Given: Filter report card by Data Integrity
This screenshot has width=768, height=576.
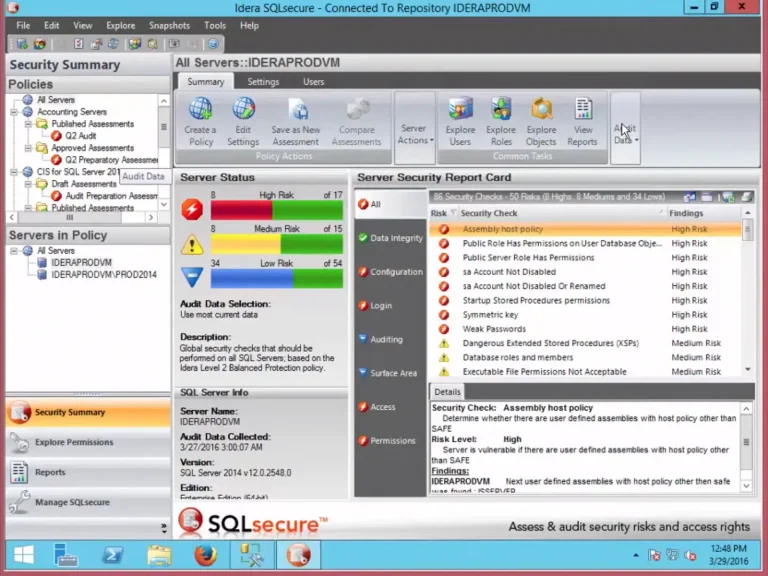Looking at the screenshot, I should (x=396, y=238).
